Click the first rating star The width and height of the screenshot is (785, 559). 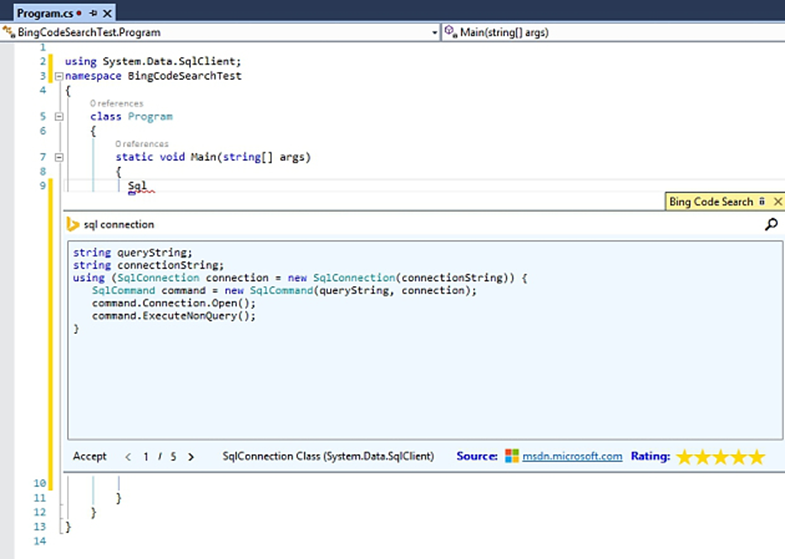point(684,456)
